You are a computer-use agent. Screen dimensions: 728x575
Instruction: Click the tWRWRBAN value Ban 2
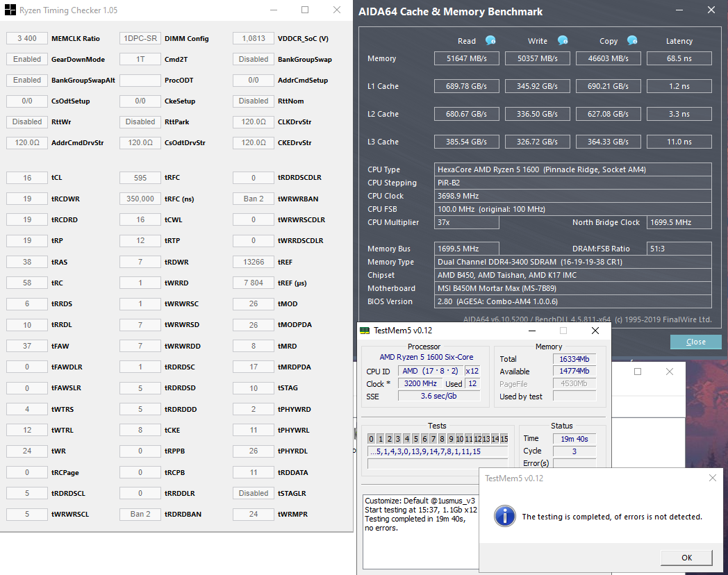point(254,199)
